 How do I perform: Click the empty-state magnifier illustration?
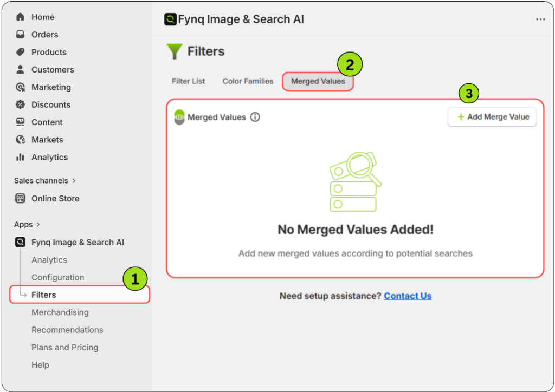click(x=355, y=182)
